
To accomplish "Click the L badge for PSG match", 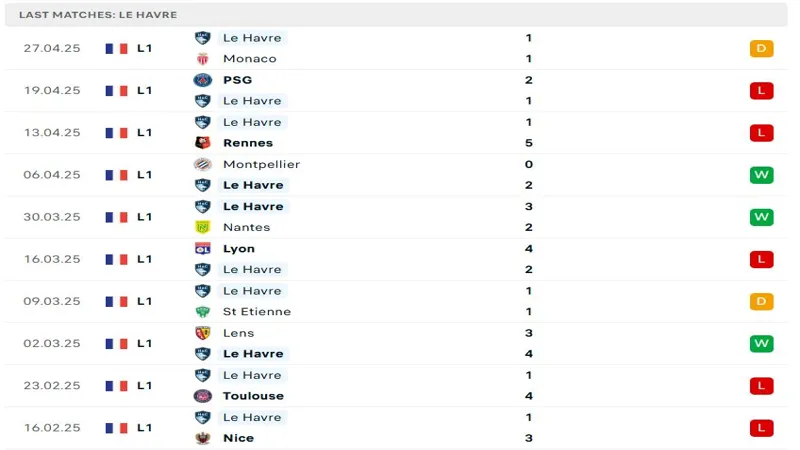I will coord(761,90).
